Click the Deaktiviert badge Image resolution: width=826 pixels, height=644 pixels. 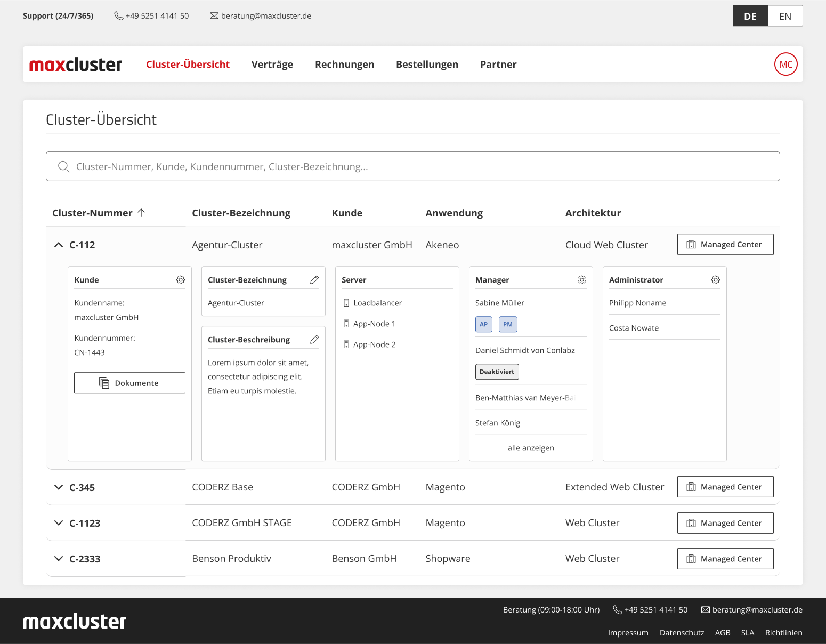tap(497, 372)
